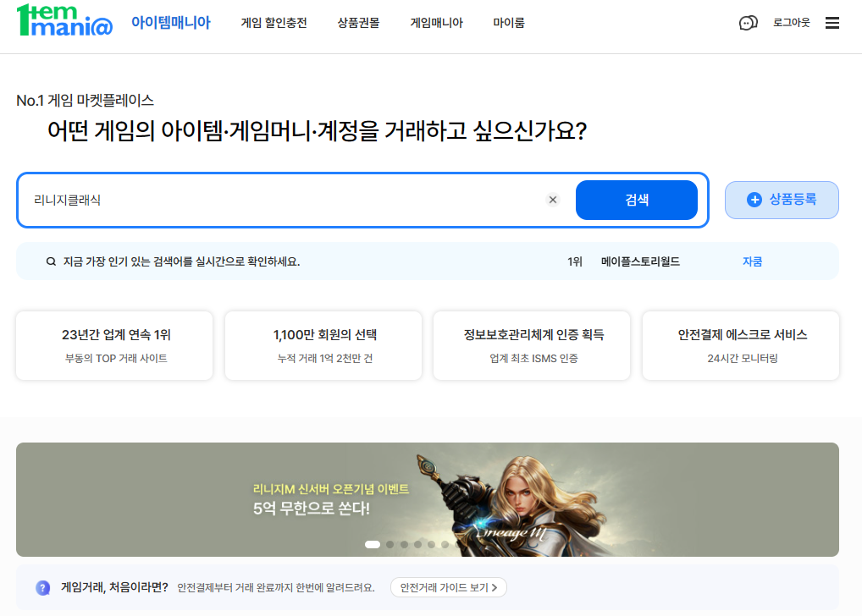
Task: Click the 로그아웃 link
Action: pyautogui.click(x=791, y=23)
